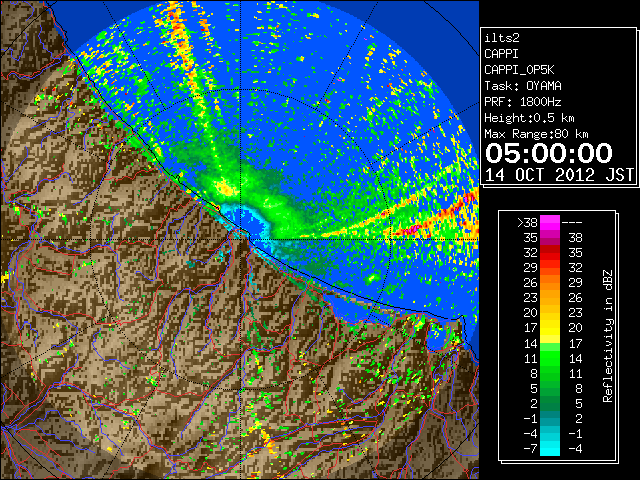Select the 'PRF: 1800Hz' text
640x480 pixels.
(523, 102)
